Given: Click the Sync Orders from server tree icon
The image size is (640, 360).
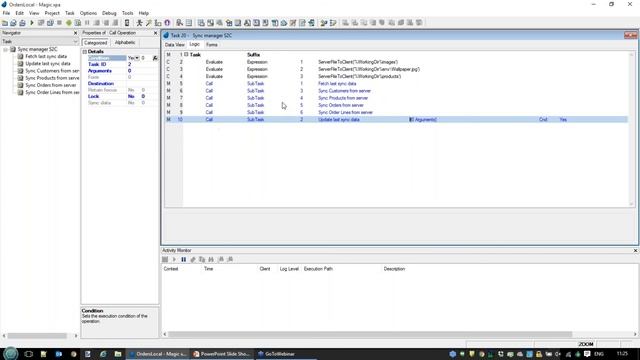Looking at the screenshot, I should click(x=20, y=85).
